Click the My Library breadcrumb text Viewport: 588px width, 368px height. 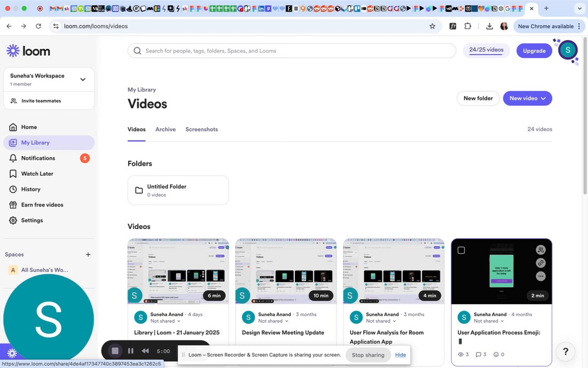[142, 90]
